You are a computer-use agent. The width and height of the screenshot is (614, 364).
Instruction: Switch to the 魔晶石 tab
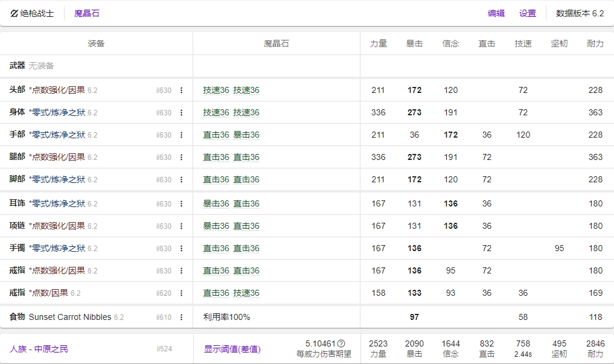88,13
